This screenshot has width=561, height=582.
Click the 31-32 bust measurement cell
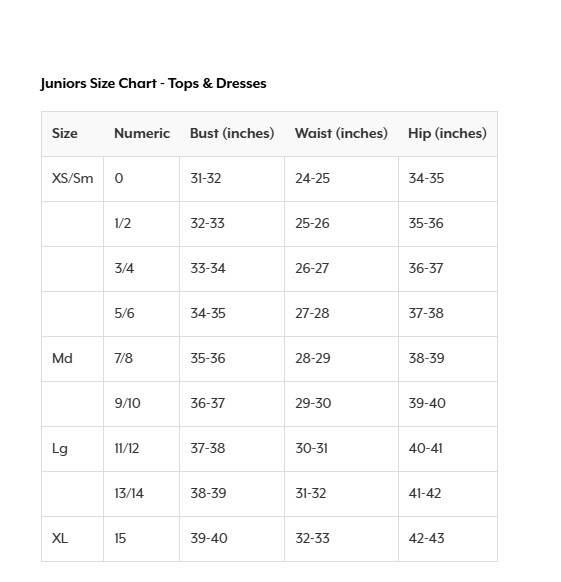(232, 179)
